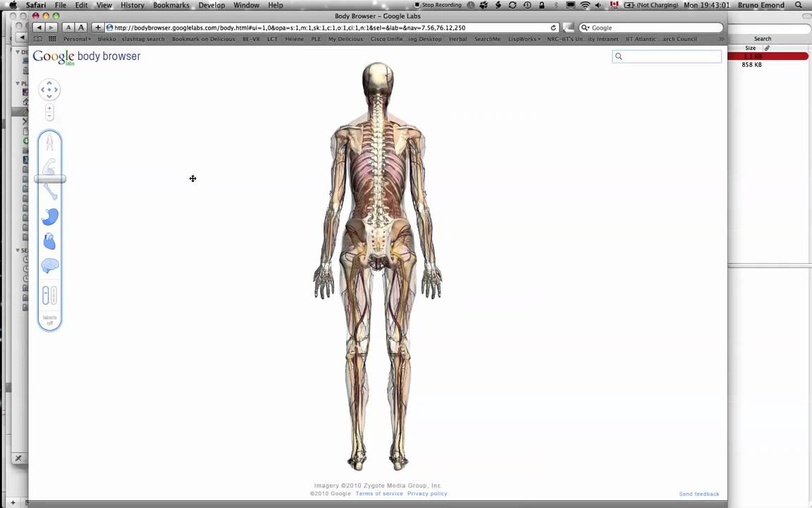Reload the page with refresh icon

(x=553, y=28)
